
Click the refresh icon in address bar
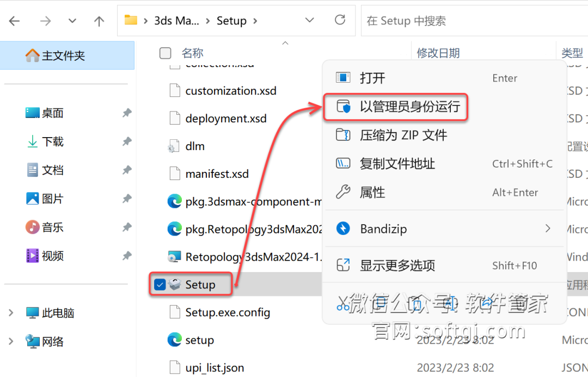tap(340, 21)
